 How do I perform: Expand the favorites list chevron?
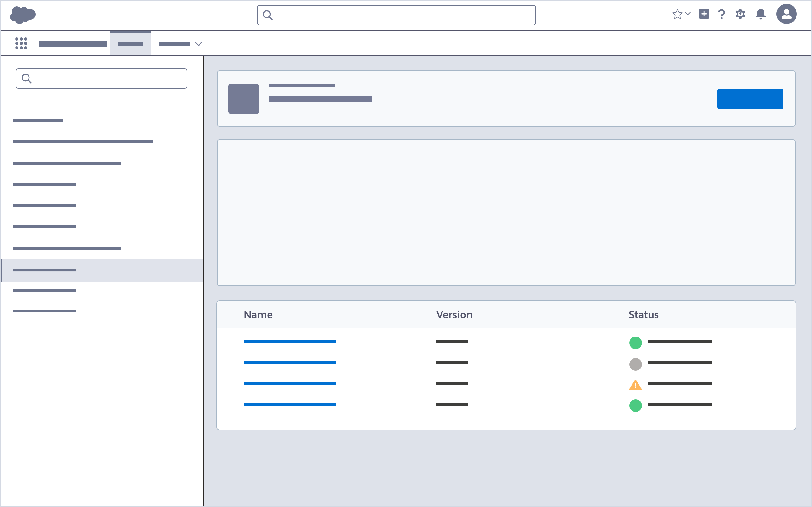tap(688, 14)
